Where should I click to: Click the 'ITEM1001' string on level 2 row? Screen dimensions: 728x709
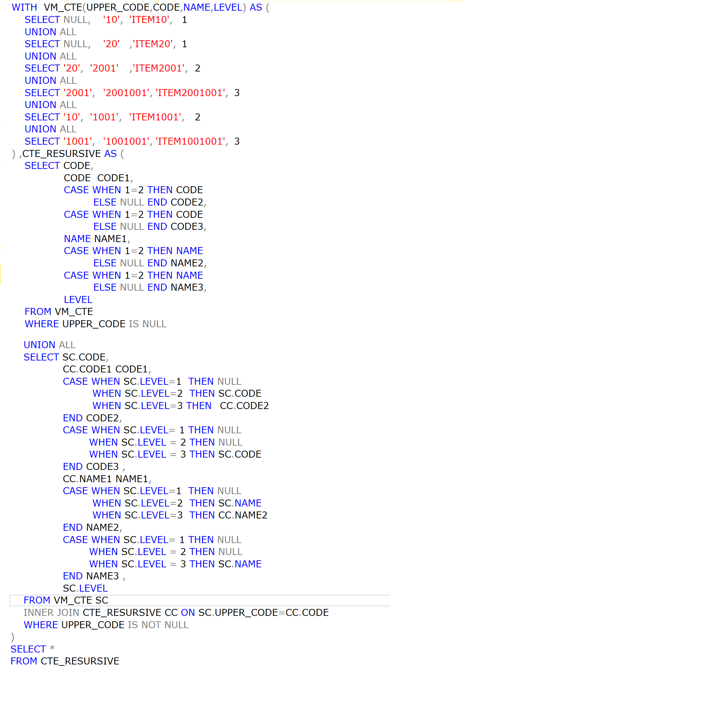point(156,117)
